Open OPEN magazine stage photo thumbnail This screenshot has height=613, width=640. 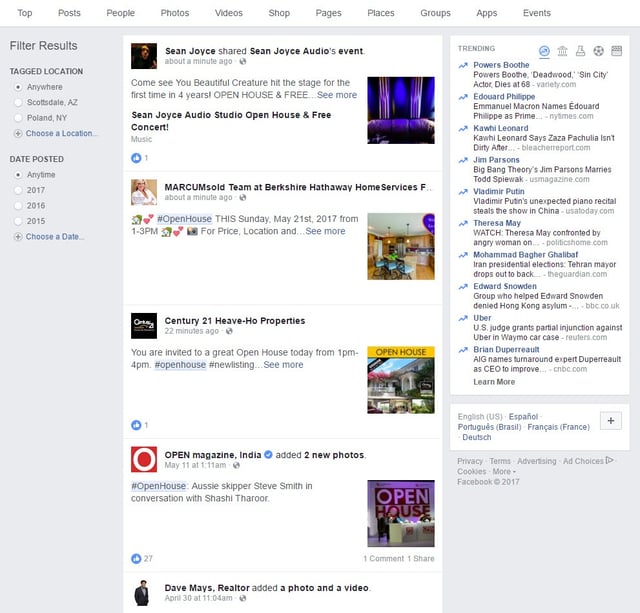click(401, 513)
